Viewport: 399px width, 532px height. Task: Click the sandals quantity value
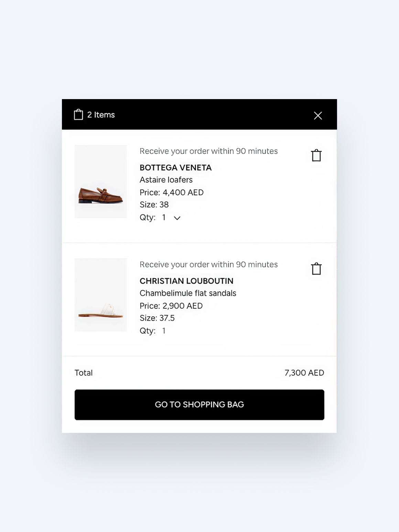click(164, 331)
